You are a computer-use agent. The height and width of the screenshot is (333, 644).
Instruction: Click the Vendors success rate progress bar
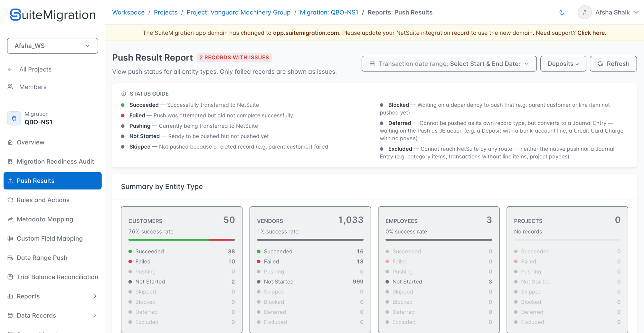pos(310,240)
